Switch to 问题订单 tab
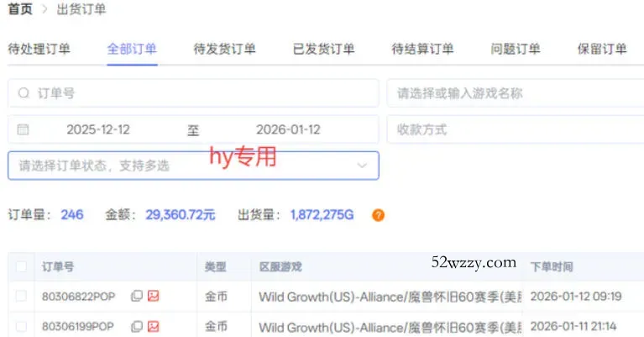The height and width of the screenshot is (337, 644). [516, 49]
